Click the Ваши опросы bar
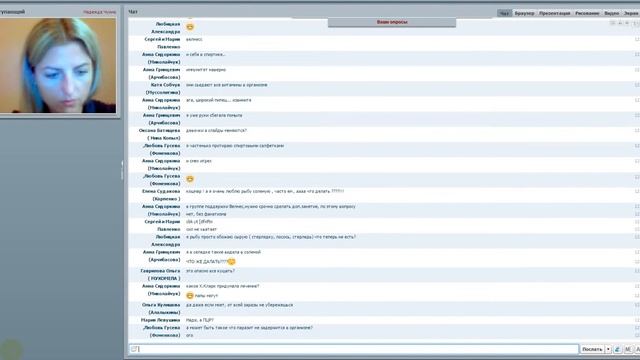This screenshot has height=360, width=640. 392,22
